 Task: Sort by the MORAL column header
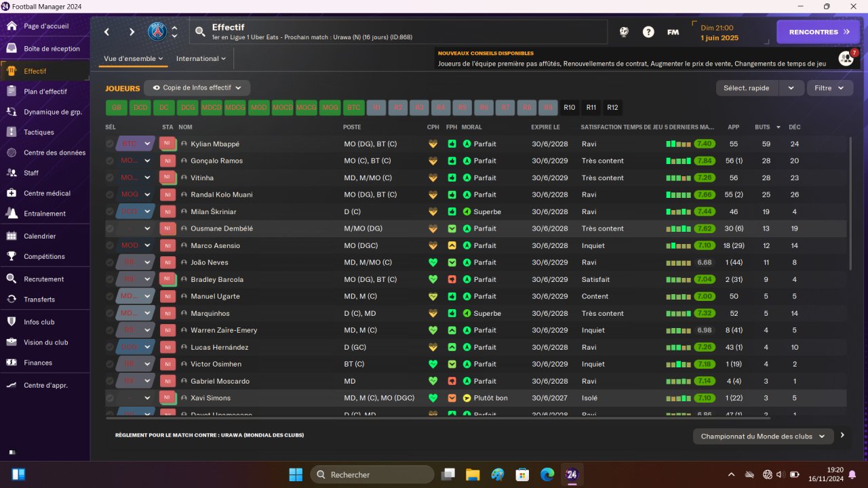pos(472,127)
